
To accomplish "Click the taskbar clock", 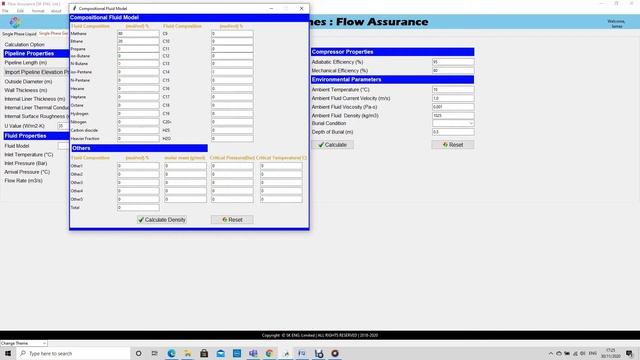I will pos(611,353).
